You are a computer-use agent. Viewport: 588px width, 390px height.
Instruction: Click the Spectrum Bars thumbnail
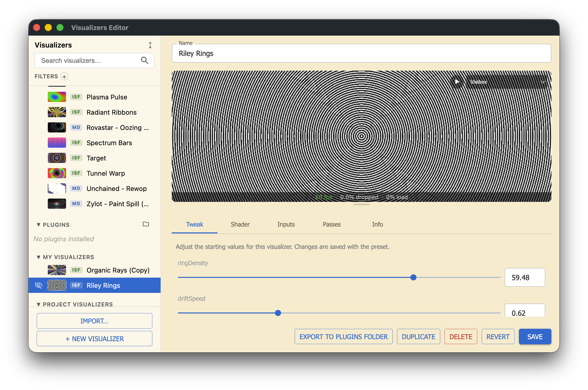pos(57,143)
